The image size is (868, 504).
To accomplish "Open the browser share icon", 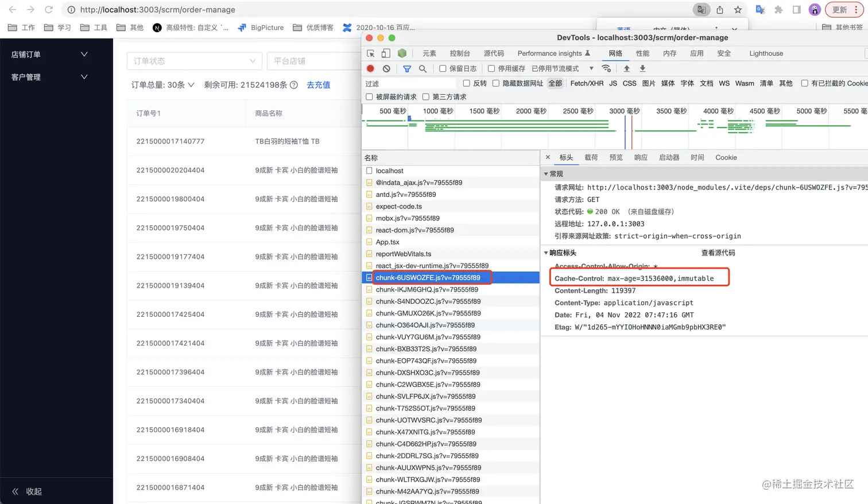I will pos(720,10).
